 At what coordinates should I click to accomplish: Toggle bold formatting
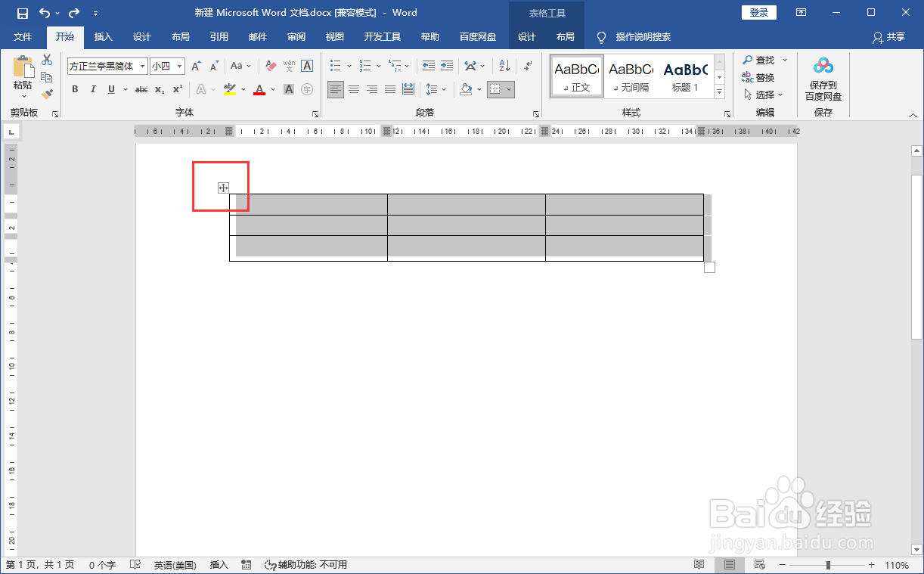pos(75,89)
